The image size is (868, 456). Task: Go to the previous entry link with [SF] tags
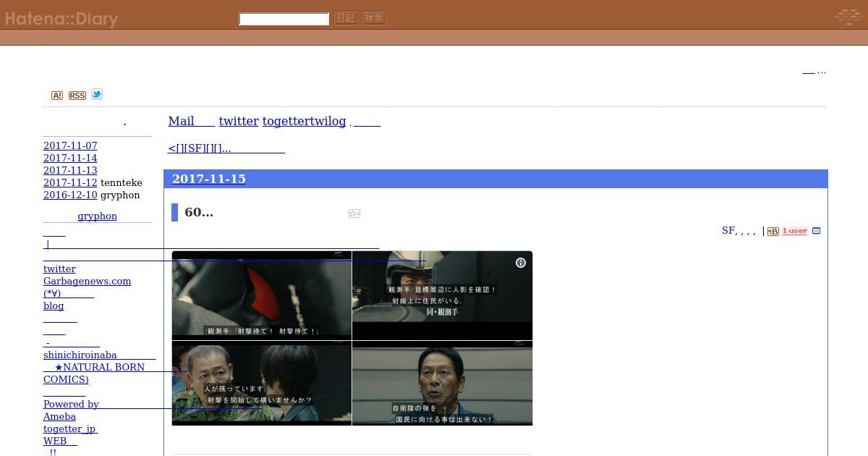point(226,148)
